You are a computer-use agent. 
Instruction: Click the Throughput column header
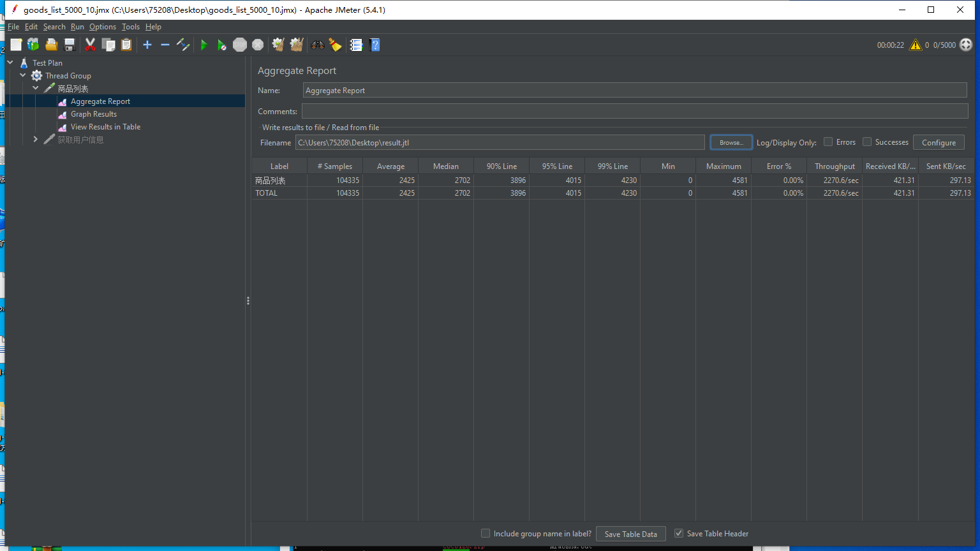[x=835, y=166]
